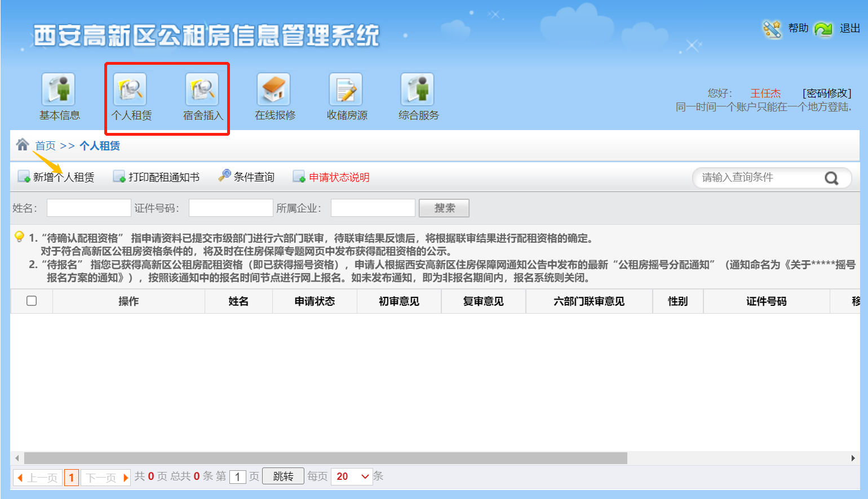This screenshot has height=499, width=868.
Task: Click the 跳转 button
Action: 283,476
